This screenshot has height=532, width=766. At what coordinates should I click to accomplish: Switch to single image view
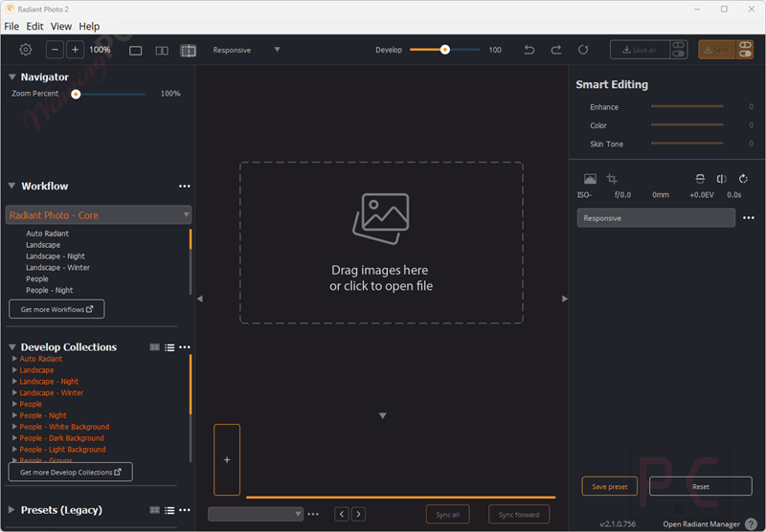135,51
